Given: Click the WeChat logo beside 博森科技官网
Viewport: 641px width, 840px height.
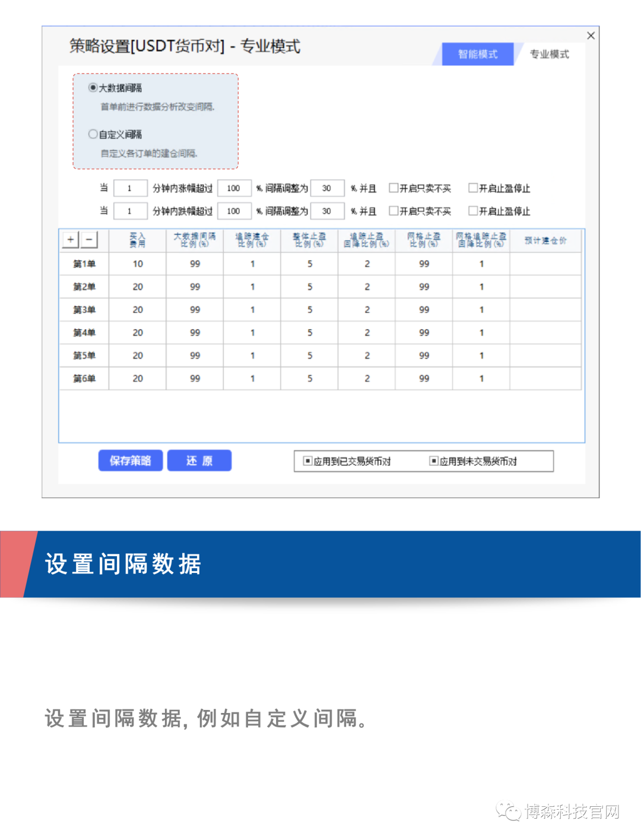Looking at the screenshot, I should (508, 811).
